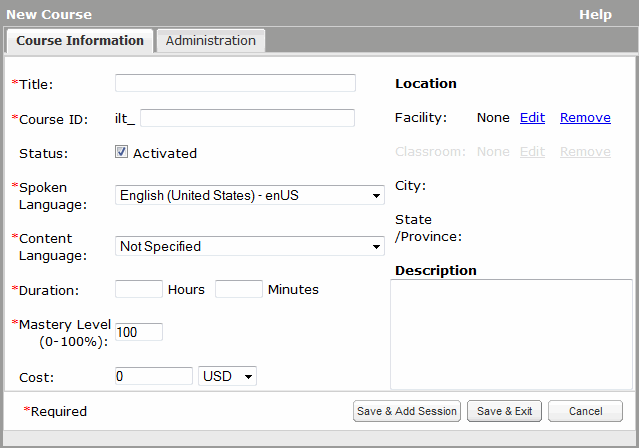Switch to the Administration tab
The height and width of the screenshot is (448, 639).
[210, 41]
